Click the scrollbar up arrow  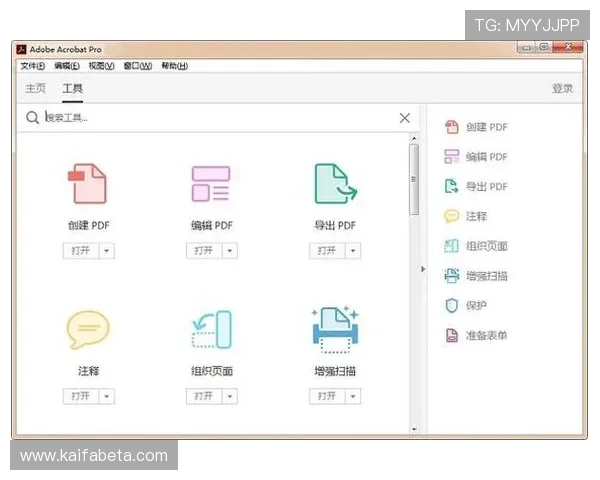tap(414, 138)
